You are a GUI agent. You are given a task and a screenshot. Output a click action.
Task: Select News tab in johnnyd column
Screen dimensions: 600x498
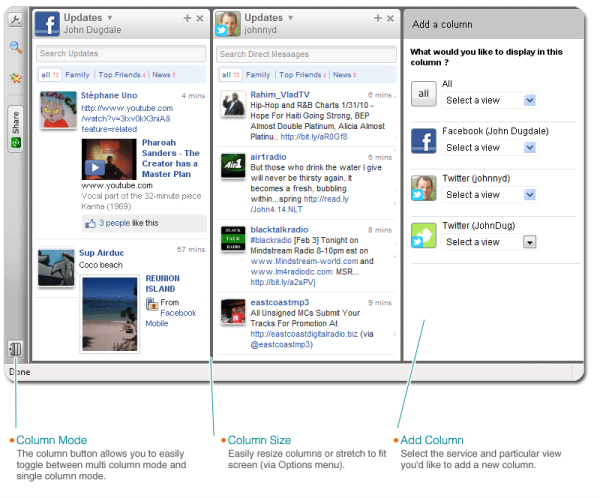pos(344,75)
